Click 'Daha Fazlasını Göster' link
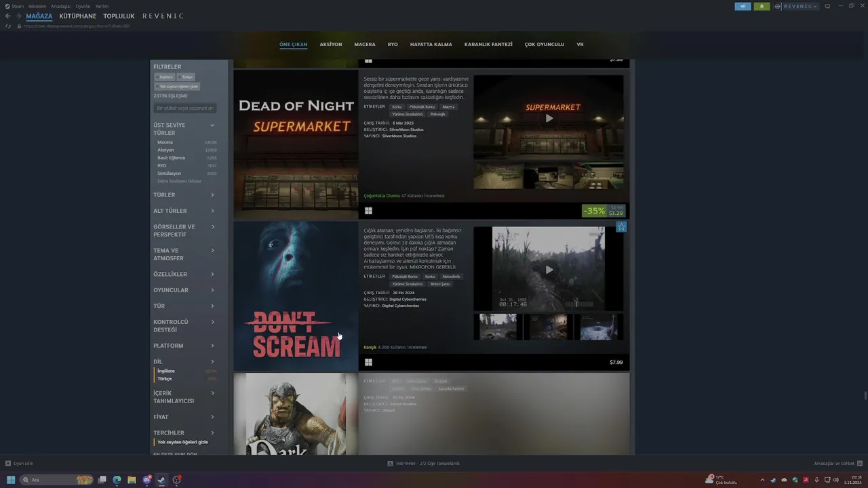Viewport: 868px width, 488px height. (x=180, y=182)
